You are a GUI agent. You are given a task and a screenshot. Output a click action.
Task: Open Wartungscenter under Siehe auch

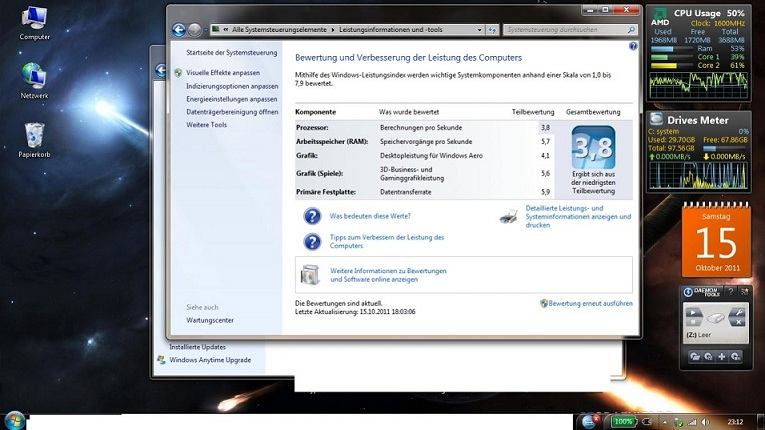210,320
